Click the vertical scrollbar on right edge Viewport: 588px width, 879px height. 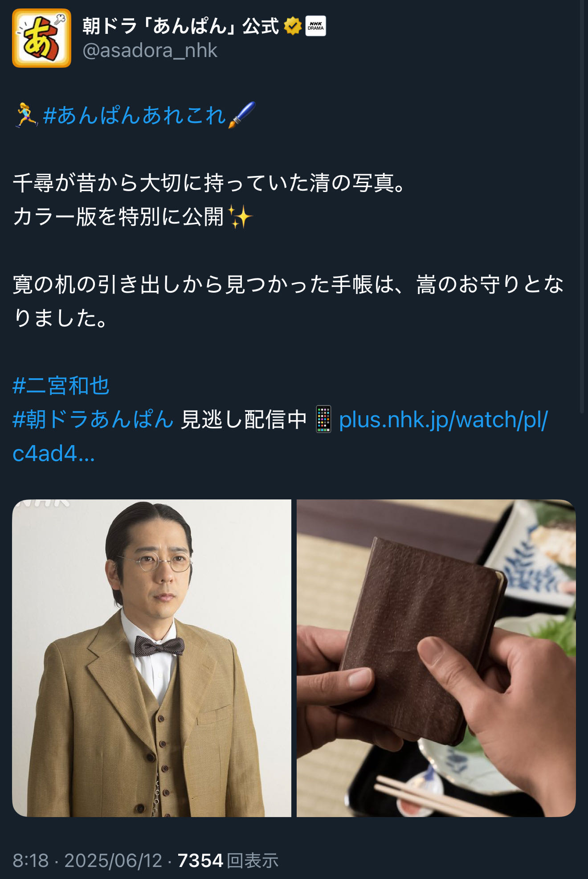(x=582, y=207)
